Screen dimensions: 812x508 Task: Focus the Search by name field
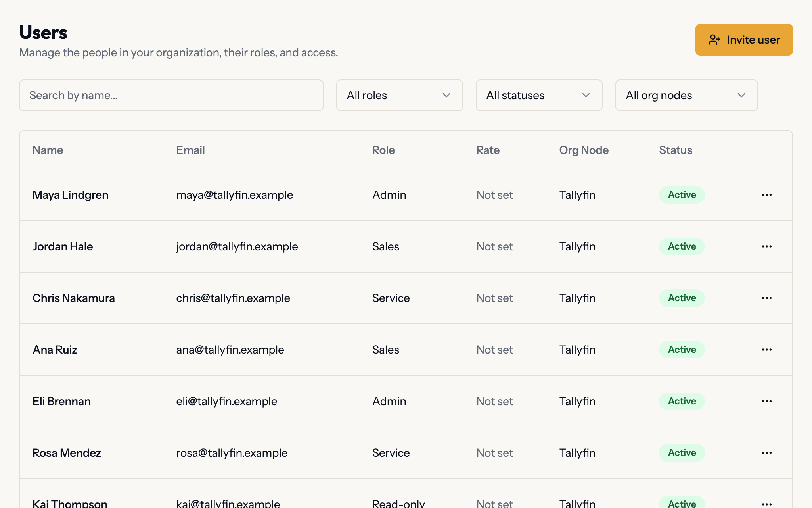click(x=171, y=95)
